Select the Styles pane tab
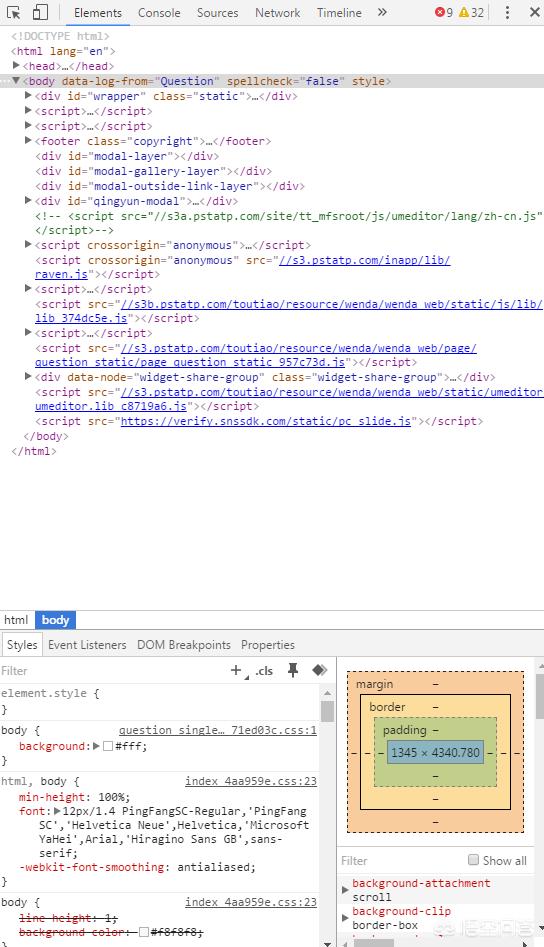This screenshot has width=544, height=947. click(x=22, y=645)
